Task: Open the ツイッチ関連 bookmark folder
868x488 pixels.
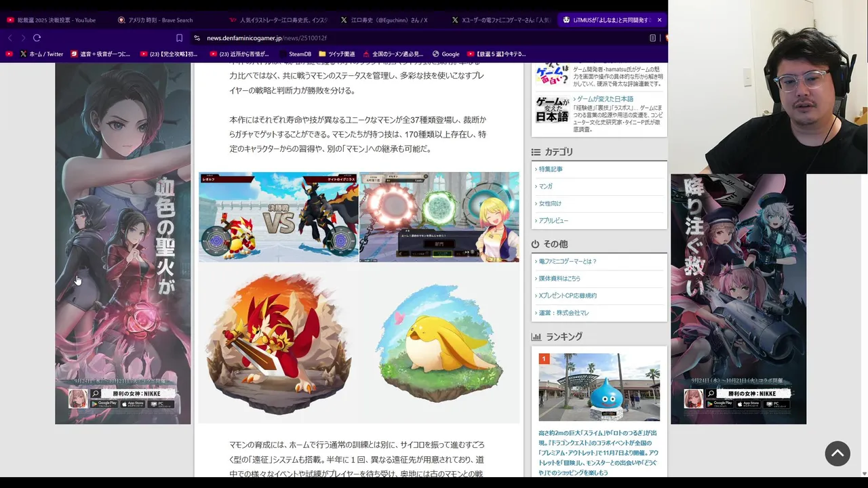Action: (336, 54)
